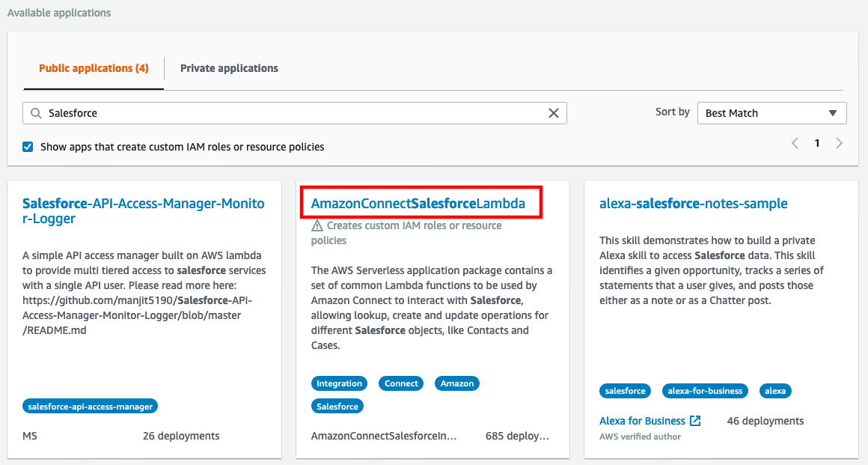This screenshot has height=465, width=868.
Task: Click the 'AmazonConnectSalesforceIn…' author name
Action: click(384, 437)
